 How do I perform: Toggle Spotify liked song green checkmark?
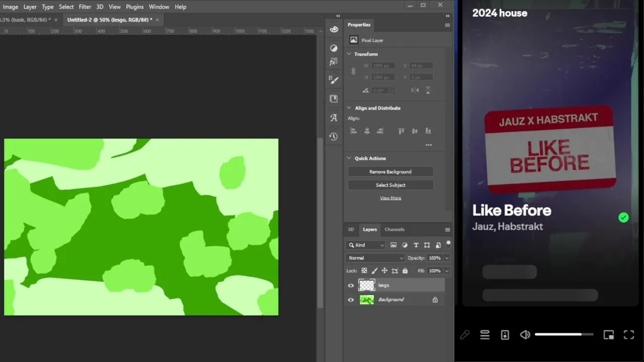point(623,217)
